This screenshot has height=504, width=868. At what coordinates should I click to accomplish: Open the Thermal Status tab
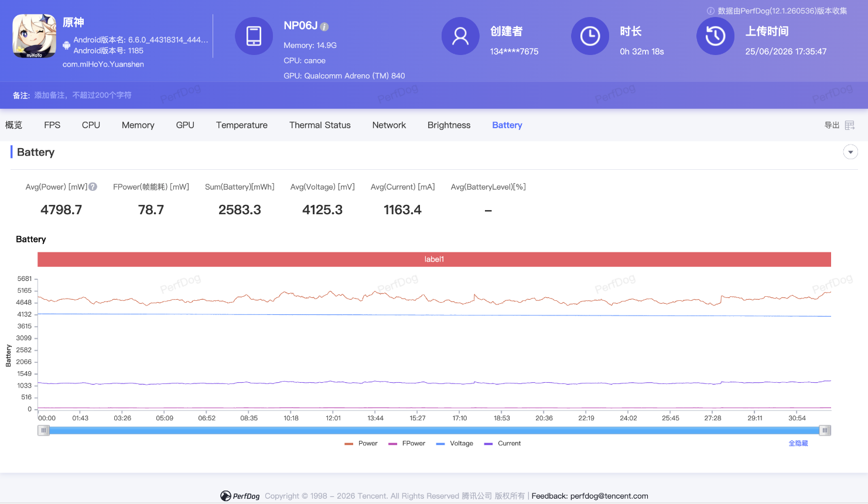(x=320, y=125)
